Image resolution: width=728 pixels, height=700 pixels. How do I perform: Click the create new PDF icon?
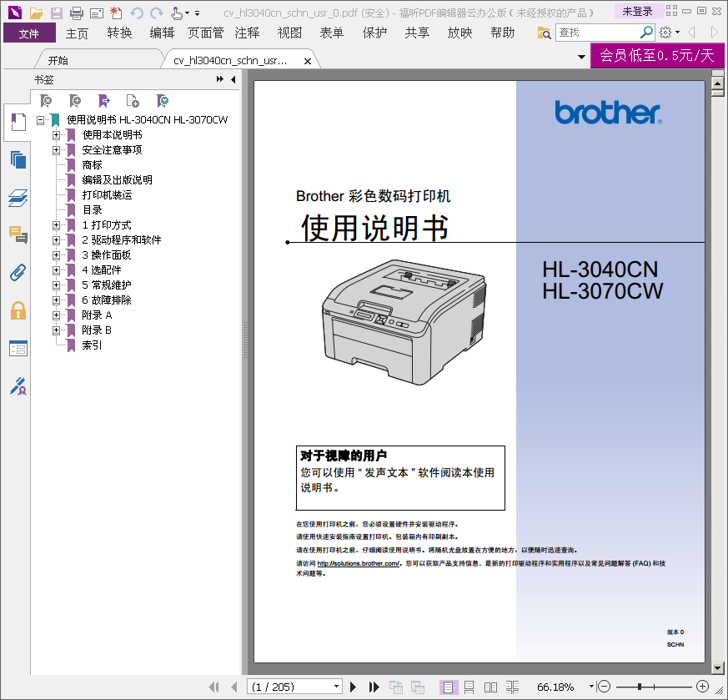point(116,13)
